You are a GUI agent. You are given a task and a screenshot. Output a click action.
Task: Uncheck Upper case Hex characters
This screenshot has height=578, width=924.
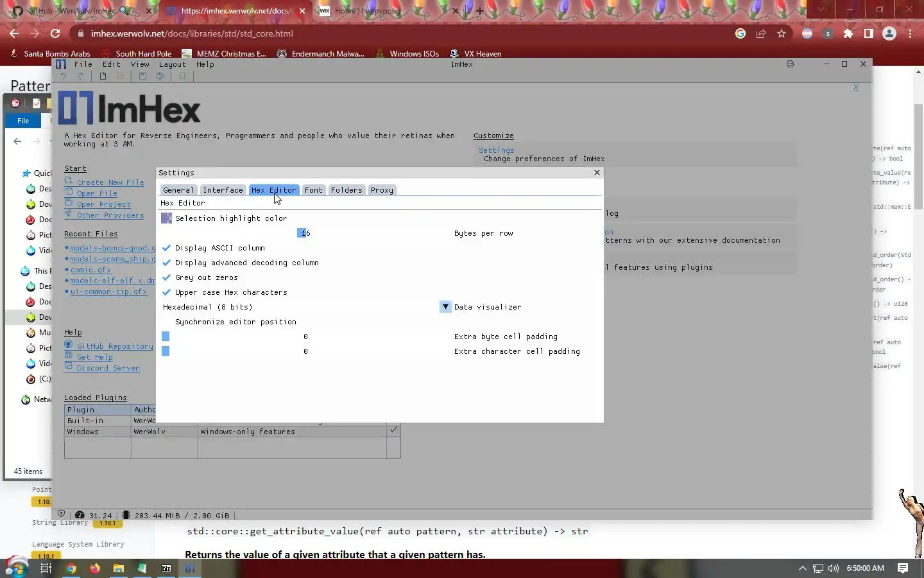pos(167,292)
